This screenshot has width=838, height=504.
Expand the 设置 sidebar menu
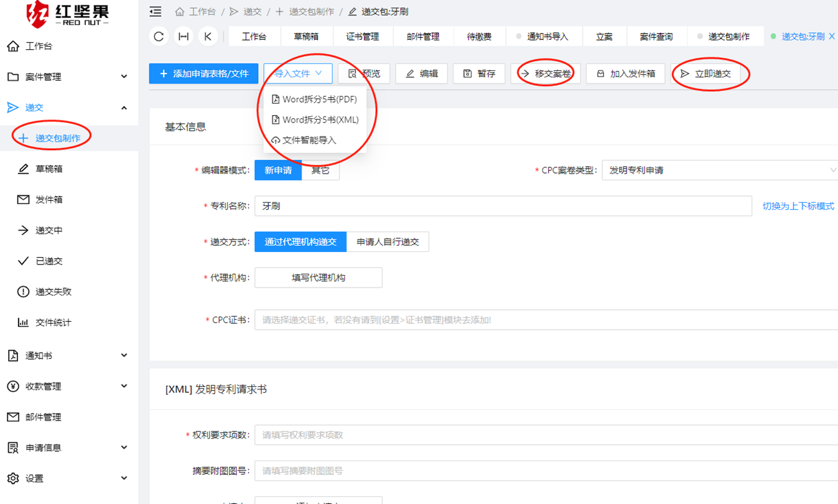pyautogui.click(x=124, y=478)
